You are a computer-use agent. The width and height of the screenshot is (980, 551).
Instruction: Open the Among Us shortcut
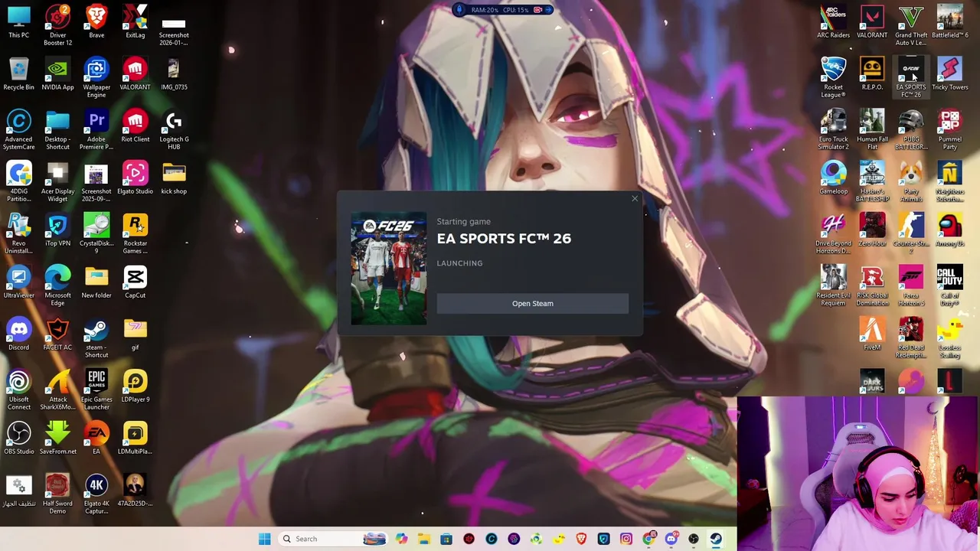point(950,230)
